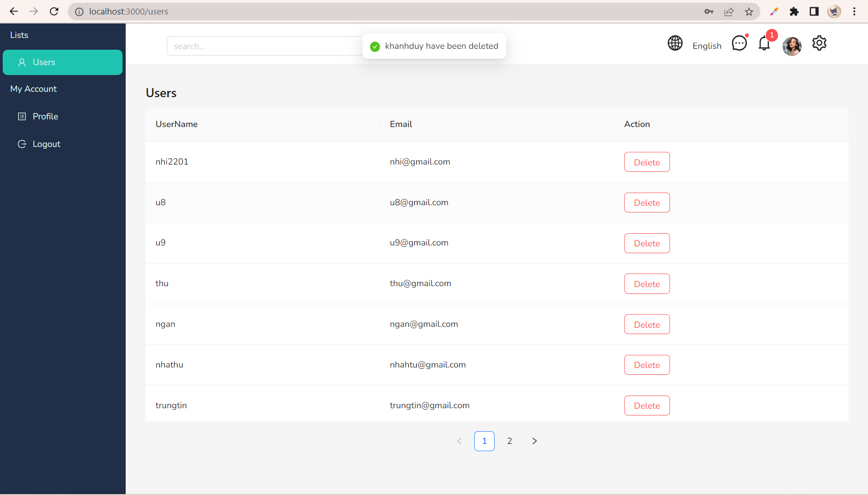Click the browser reload icon
This screenshot has width=868, height=495.
point(54,12)
